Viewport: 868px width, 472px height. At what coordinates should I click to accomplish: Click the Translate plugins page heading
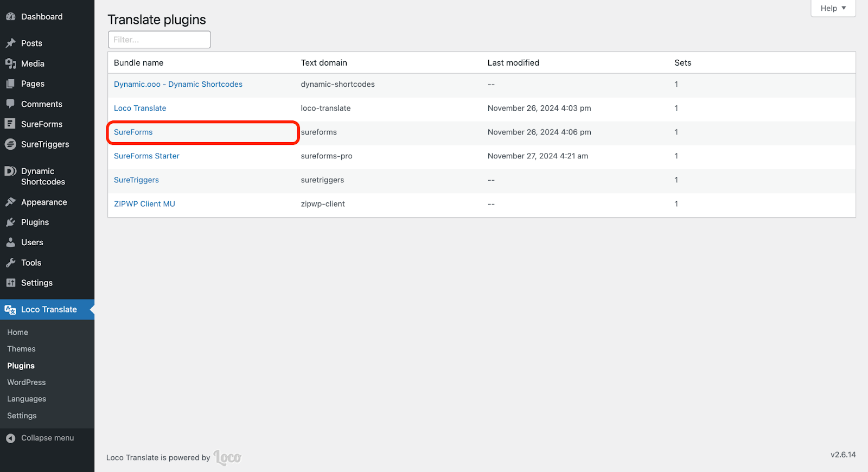pyautogui.click(x=157, y=20)
